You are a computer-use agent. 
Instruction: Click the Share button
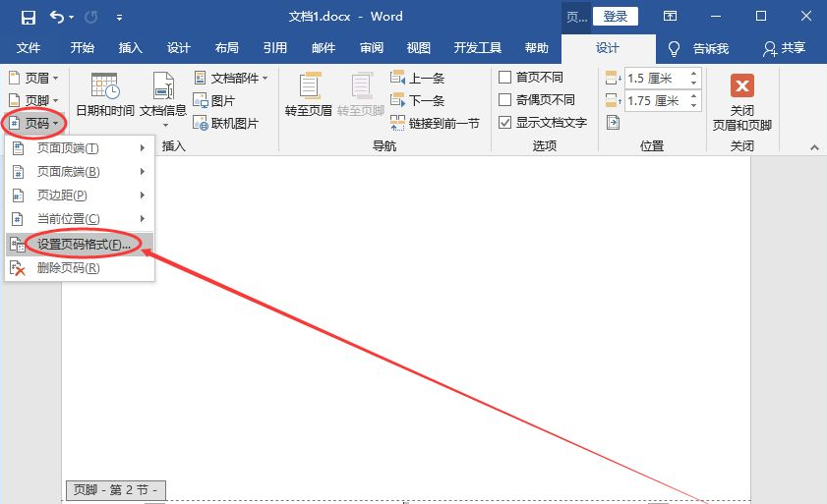784,48
